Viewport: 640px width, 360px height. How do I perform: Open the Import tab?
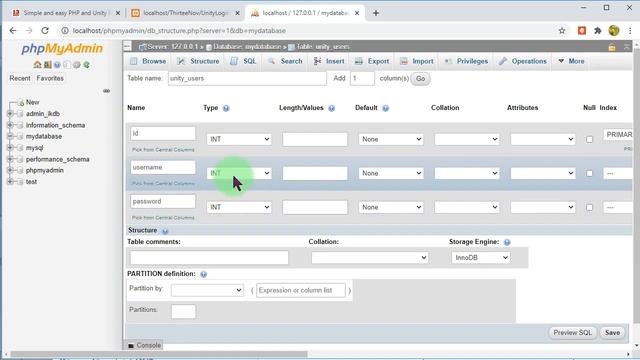[x=417, y=61]
